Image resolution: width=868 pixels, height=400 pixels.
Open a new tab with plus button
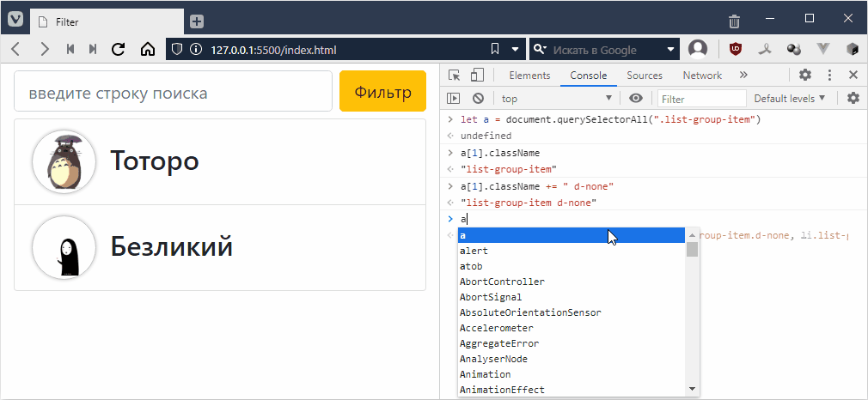pyautogui.click(x=197, y=21)
